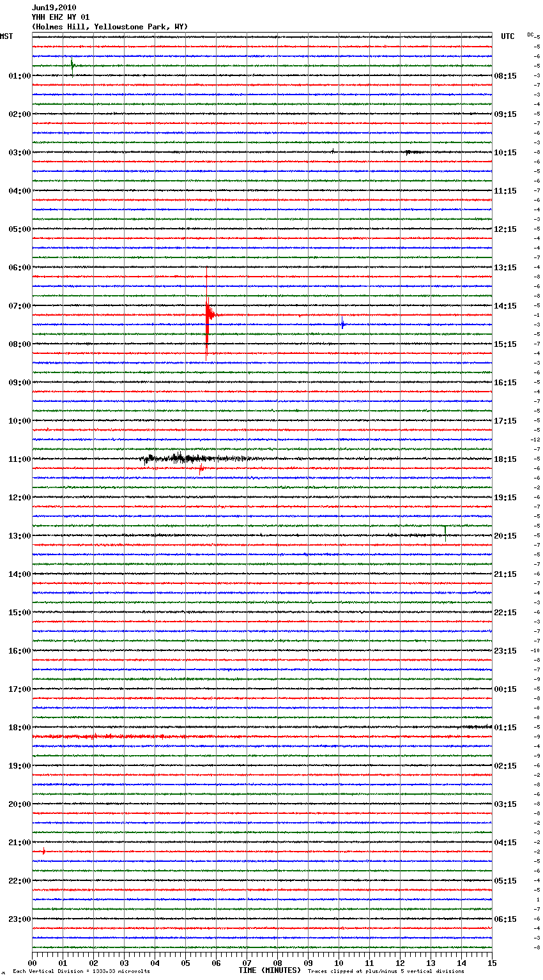The width and height of the screenshot is (543, 980).
Task: Click the 16:15 UTC time label
Action: [505, 383]
